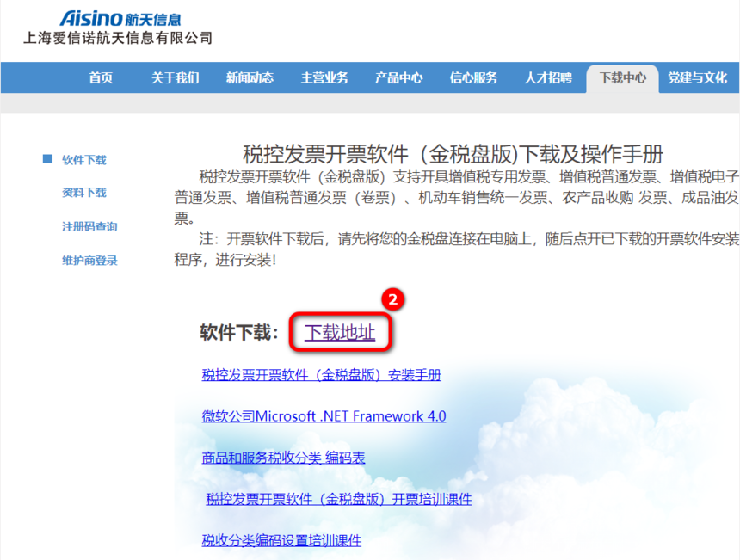The width and height of the screenshot is (740, 560).
Task: Click the company name 上海爱信诺航天信息有限公司
Action: pos(118,38)
